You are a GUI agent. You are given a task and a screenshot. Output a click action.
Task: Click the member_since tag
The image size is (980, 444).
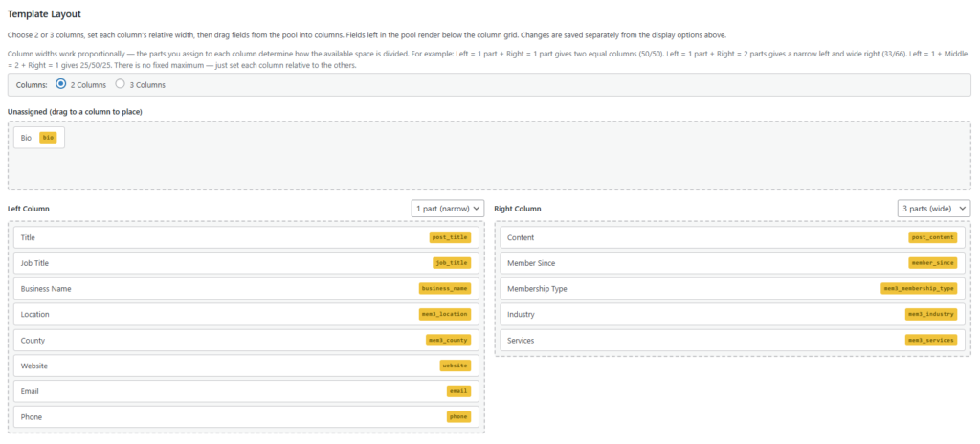(x=933, y=263)
